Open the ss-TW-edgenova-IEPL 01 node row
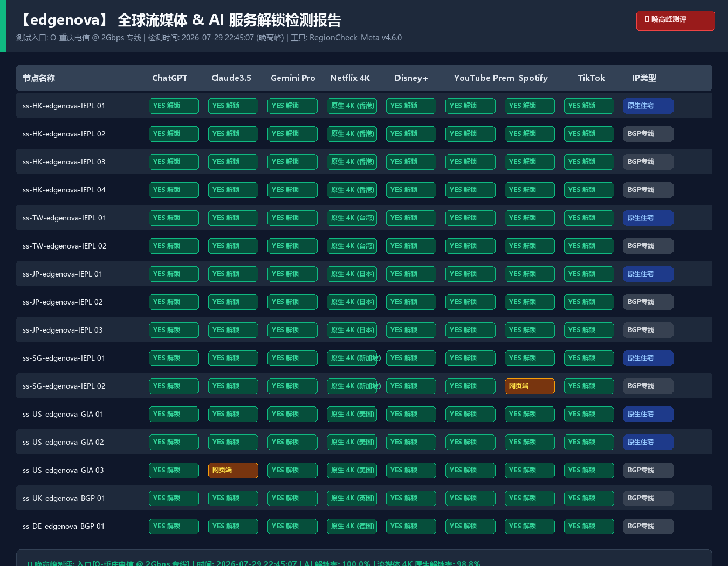The image size is (728, 566). [x=364, y=218]
